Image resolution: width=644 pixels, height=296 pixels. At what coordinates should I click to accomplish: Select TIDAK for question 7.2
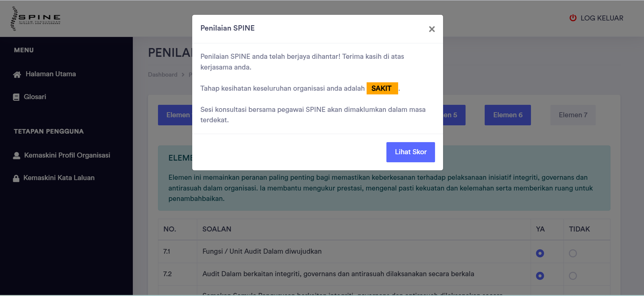click(573, 276)
